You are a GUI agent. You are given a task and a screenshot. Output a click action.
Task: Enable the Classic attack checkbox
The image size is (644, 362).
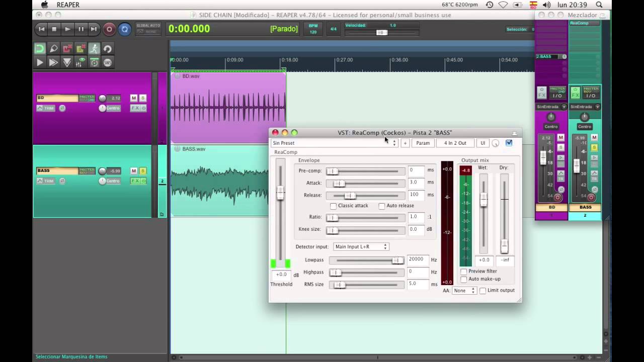333,206
